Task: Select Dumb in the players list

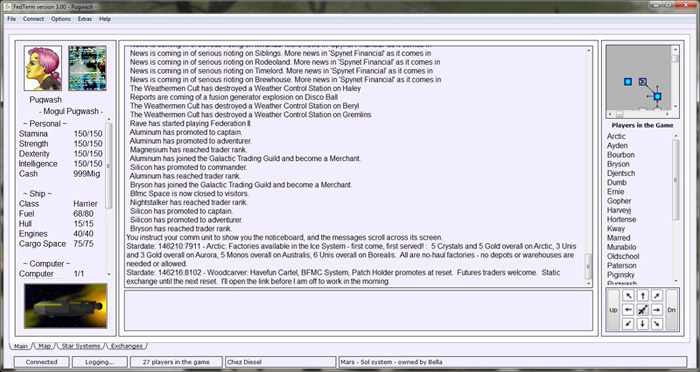Action: (x=617, y=182)
